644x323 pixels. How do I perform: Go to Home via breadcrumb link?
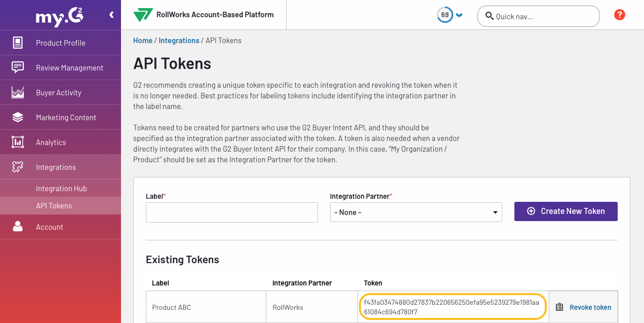tap(143, 41)
